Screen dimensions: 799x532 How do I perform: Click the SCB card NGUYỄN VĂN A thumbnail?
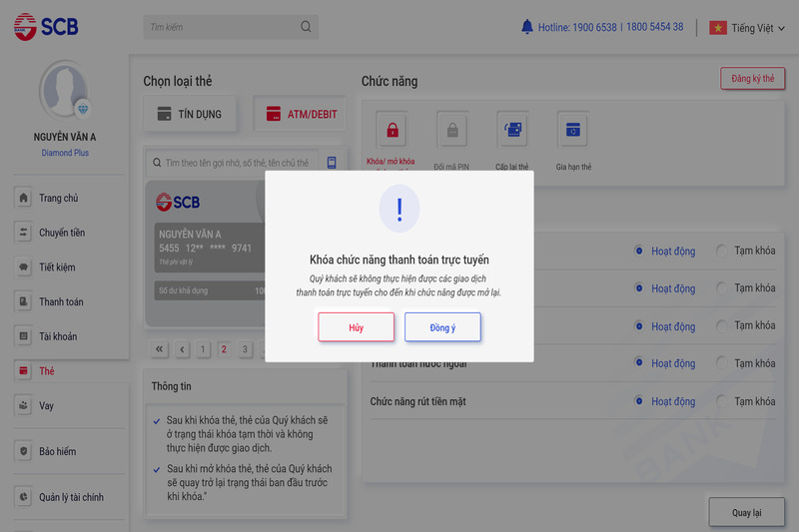(206, 253)
